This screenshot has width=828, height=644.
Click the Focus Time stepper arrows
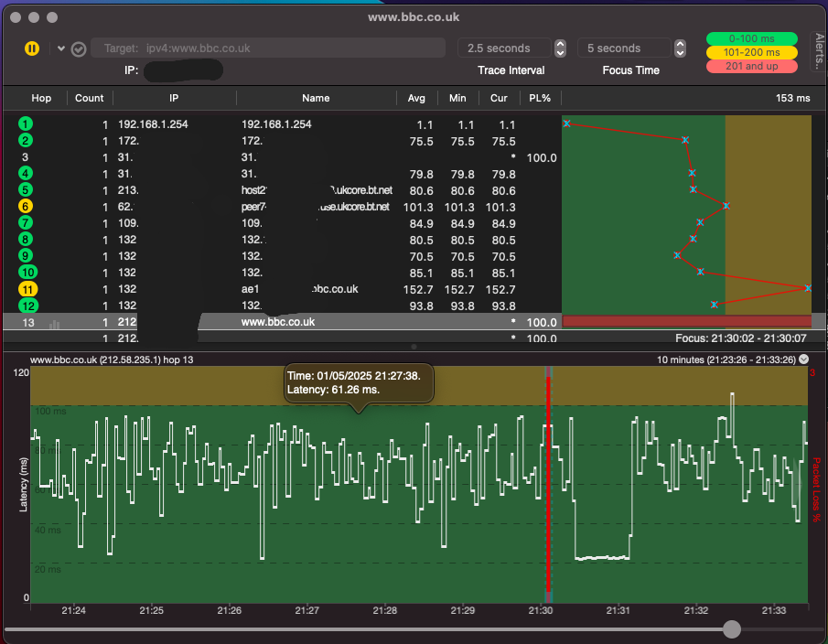(680, 48)
